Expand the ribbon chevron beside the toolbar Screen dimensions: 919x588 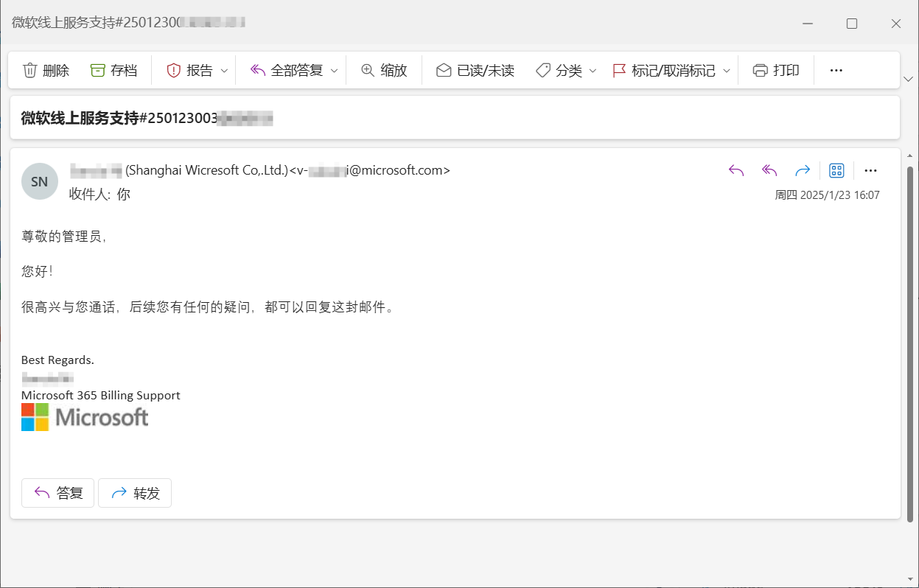pyautogui.click(x=909, y=79)
